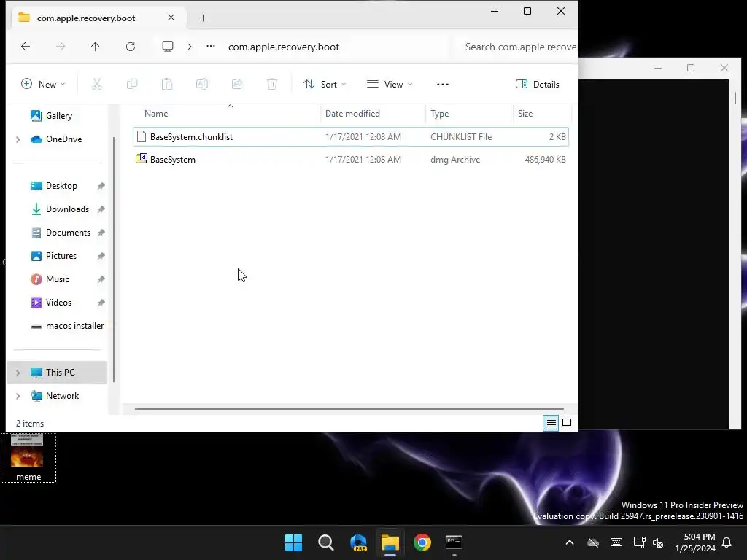
Task: Sort files by Name column
Action: (156, 114)
